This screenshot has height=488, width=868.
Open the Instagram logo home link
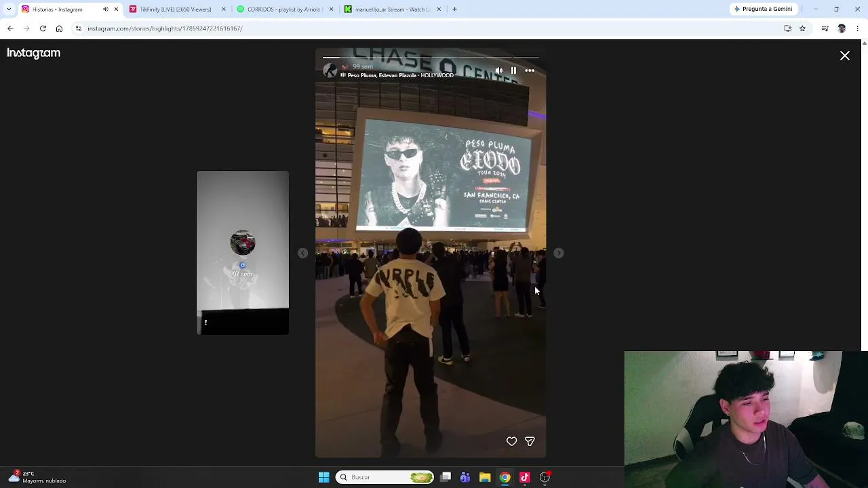[33, 53]
